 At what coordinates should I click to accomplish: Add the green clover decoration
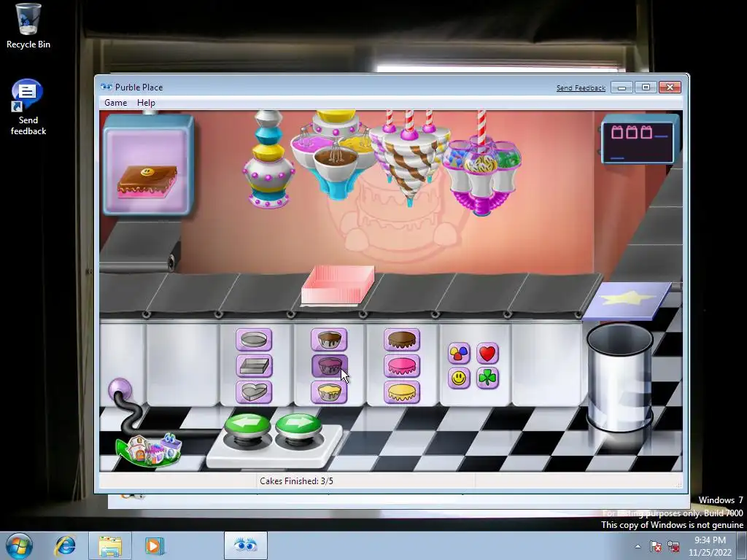click(x=487, y=378)
